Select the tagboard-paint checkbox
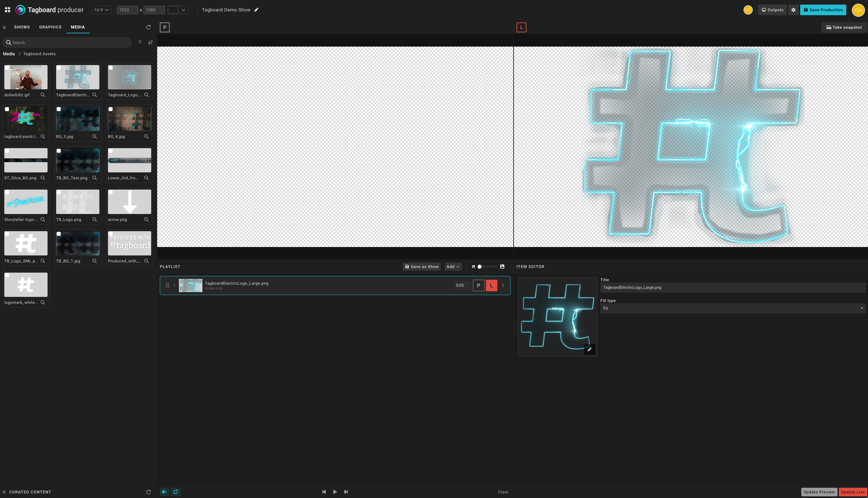Screen dimensions: 868x498 (x=7, y=109)
